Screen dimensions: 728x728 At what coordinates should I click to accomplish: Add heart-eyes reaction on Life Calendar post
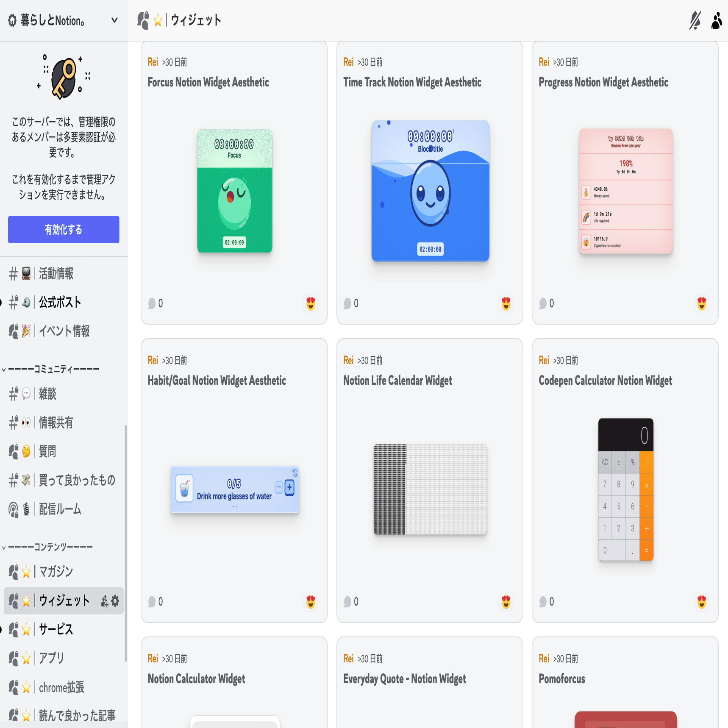pos(506,602)
